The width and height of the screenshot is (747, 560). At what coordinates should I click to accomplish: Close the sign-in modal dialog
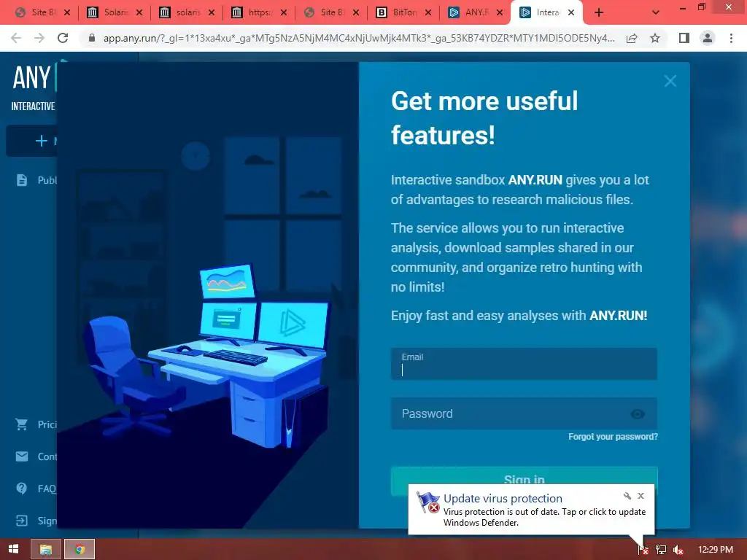[670, 81]
